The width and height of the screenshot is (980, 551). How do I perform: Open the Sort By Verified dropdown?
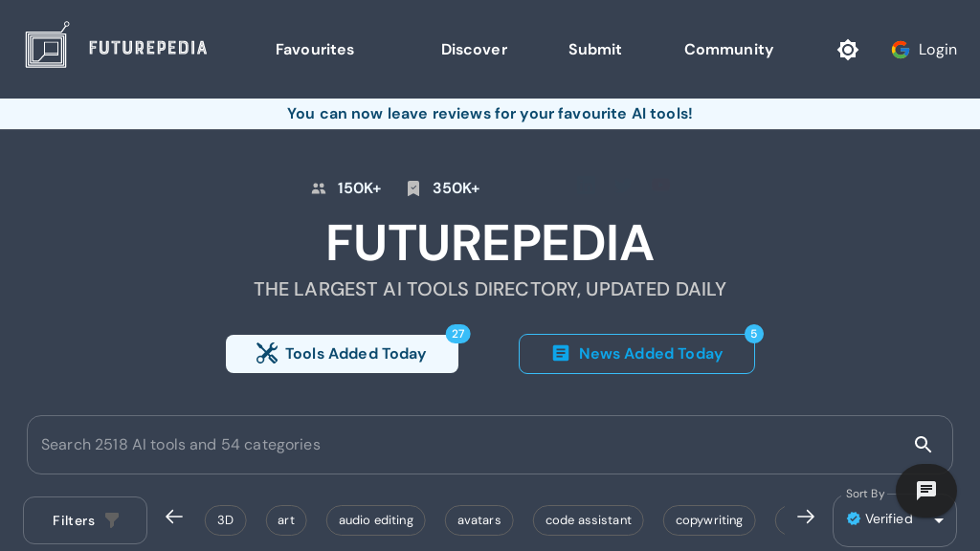pyautogui.click(x=896, y=519)
